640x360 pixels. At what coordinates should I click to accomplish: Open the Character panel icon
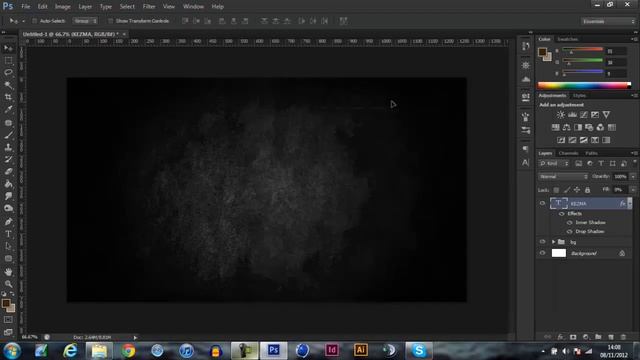coord(525,162)
